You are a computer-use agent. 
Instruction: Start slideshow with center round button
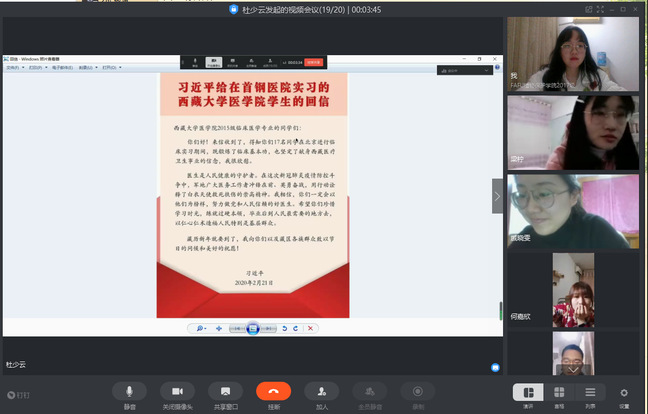tap(253, 328)
